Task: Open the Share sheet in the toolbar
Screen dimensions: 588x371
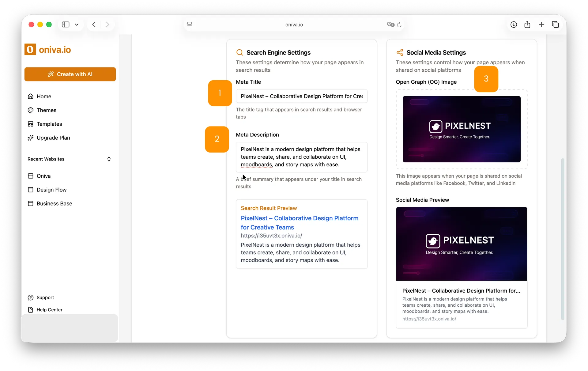Action: pyautogui.click(x=527, y=25)
